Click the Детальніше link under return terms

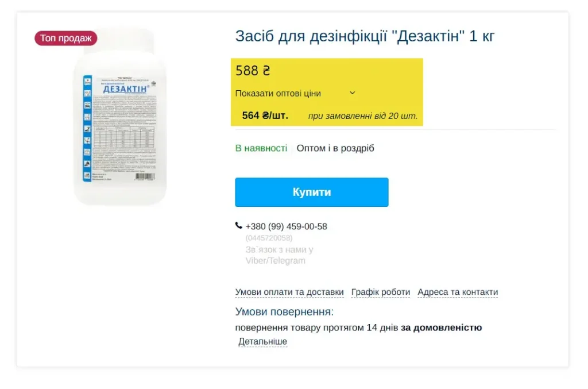[x=262, y=341]
